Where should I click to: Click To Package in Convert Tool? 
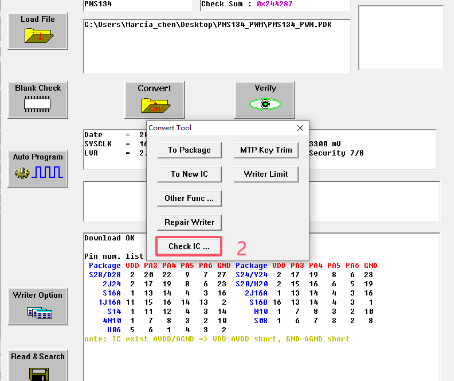[189, 150]
